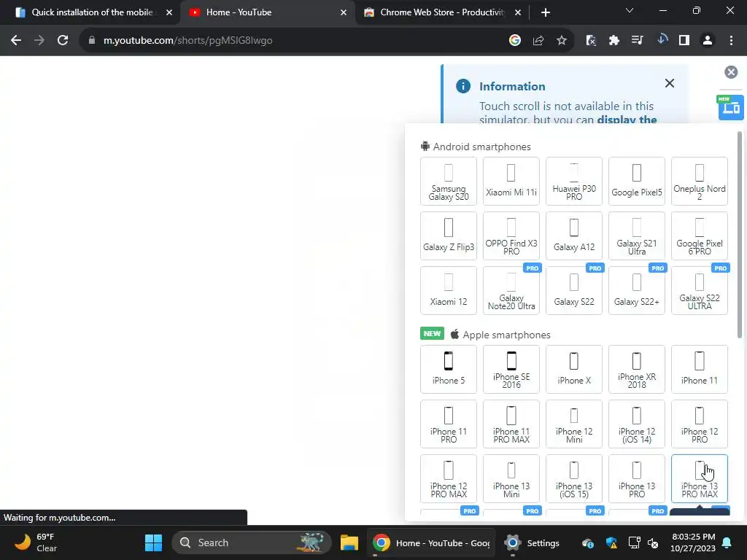747x560 pixels.
Task: Choose the Galaxy S22+ device
Action: click(x=636, y=290)
